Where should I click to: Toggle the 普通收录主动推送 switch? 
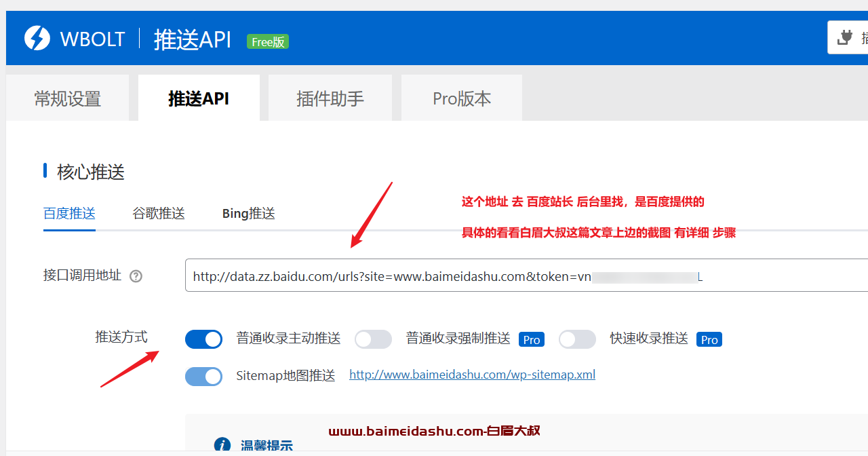(203, 339)
